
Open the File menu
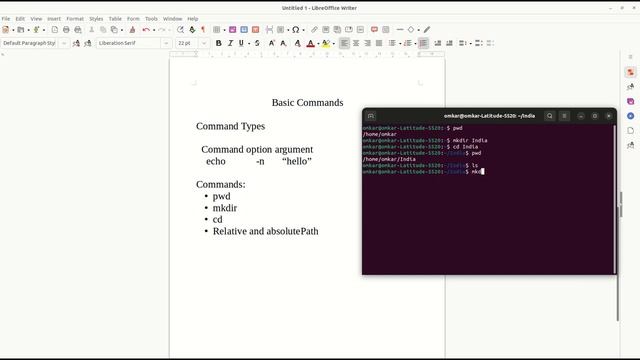tap(6, 19)
